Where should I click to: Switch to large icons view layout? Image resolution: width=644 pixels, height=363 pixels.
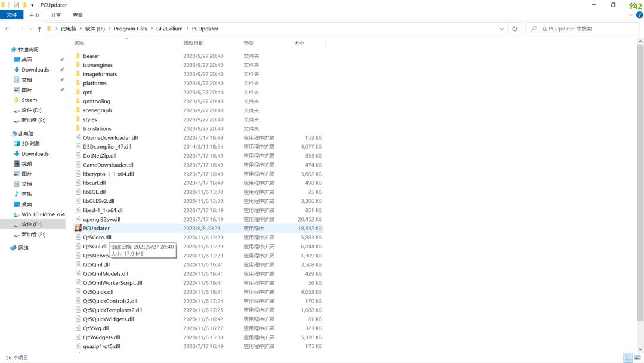tap(637, 358)
